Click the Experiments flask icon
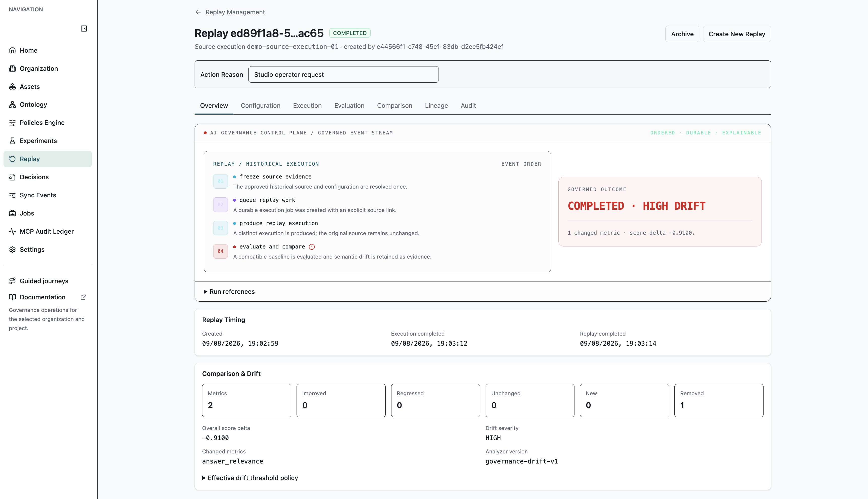This screenshot has height=499, width=868. (13, 141)
